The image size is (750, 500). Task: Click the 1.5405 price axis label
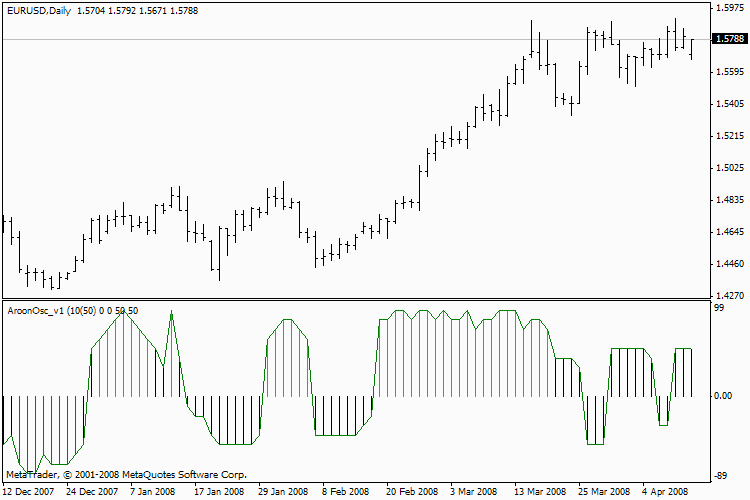tap(730, 104)
